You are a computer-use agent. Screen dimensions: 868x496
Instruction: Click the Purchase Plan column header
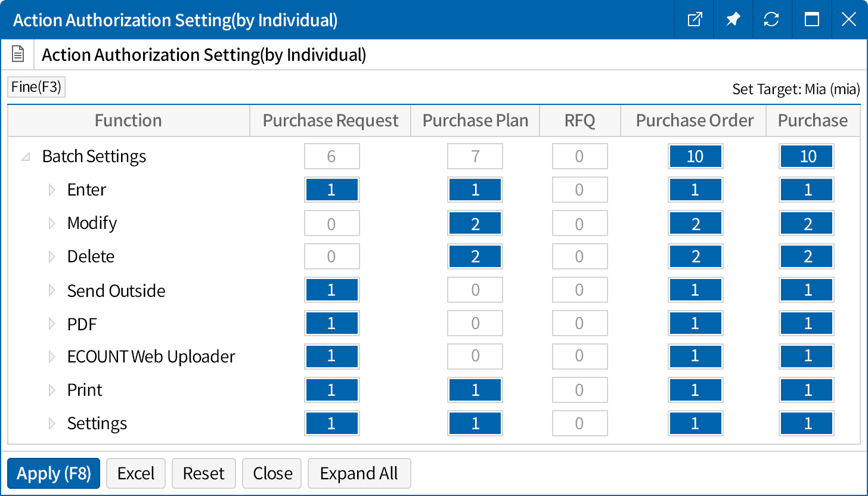pyautogui.click(x=475, y=120)
